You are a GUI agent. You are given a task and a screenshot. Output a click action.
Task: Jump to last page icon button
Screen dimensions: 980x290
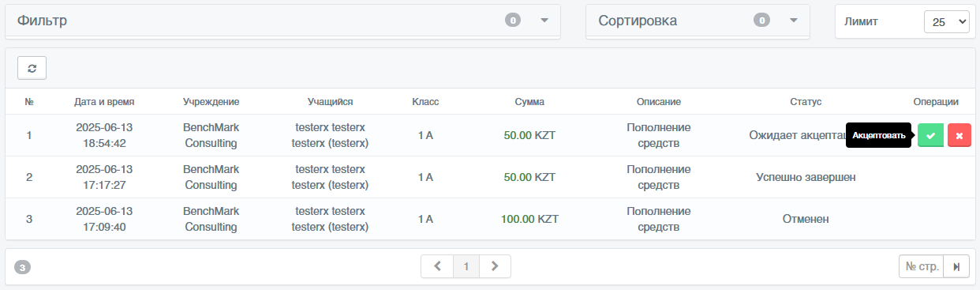(x=956, y=266)
